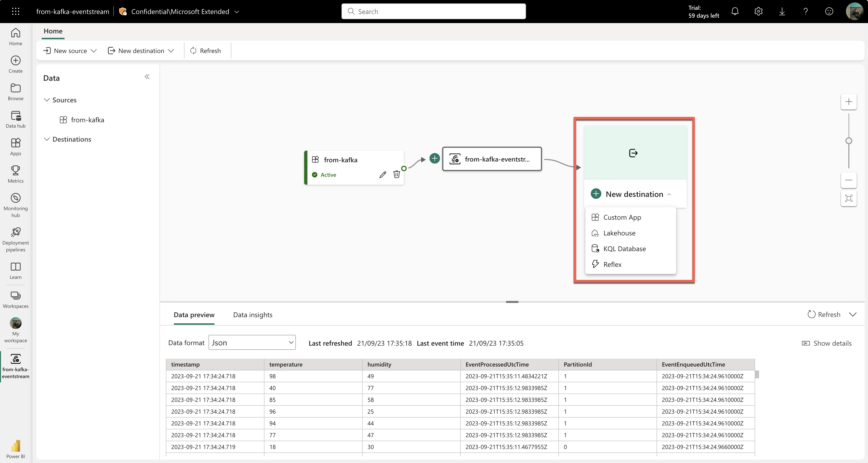Open the Data format Json dropdown
Viewport: 868px width, 463px height.
[x=252, y=342]
